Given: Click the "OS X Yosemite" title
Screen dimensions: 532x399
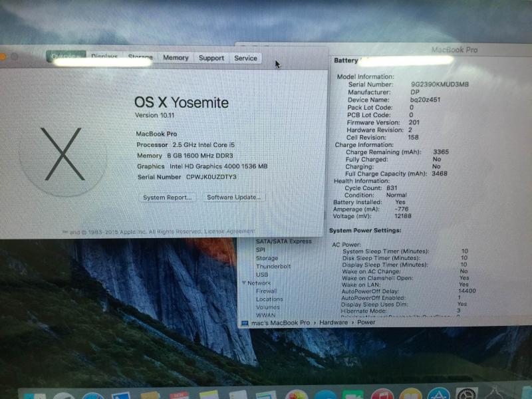Looking at the screenshot, I should click(182, 102).
